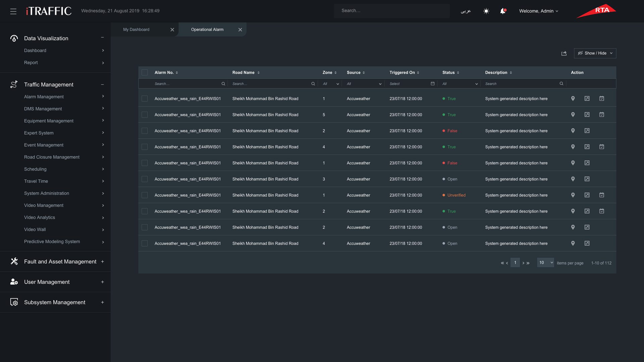Image resolution: width=644 pixels, height=362 pixels.
Task: Open the Status filter dropdown
Action: click(x=460, y=84)
